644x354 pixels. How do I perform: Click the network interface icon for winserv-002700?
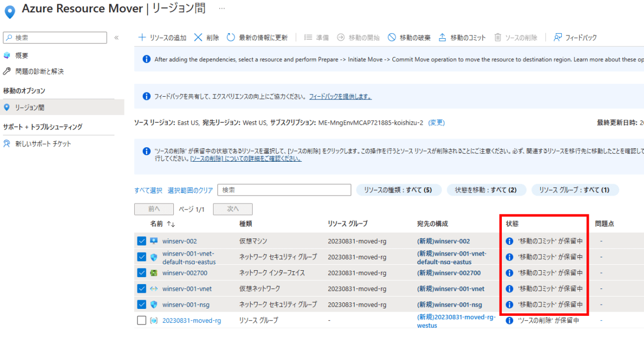click(x=153, y=273)
